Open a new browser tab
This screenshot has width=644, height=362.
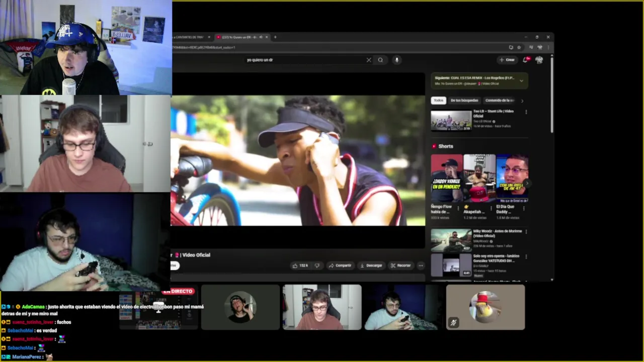click(275, 37)
